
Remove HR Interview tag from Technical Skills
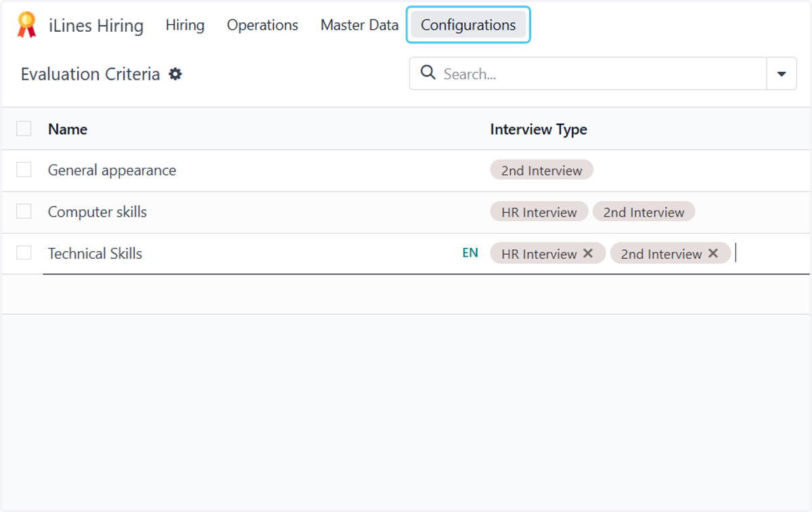pyautogui.click(x=588, y=253)
